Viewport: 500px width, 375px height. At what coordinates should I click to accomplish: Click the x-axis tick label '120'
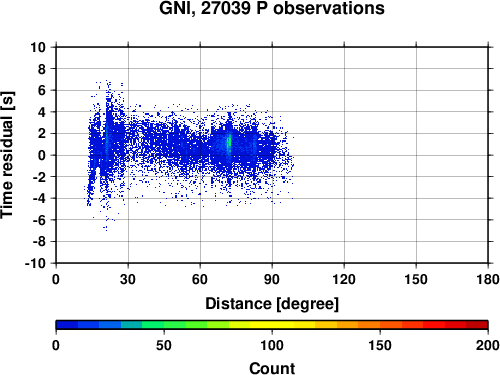click(x=344, y=279)
